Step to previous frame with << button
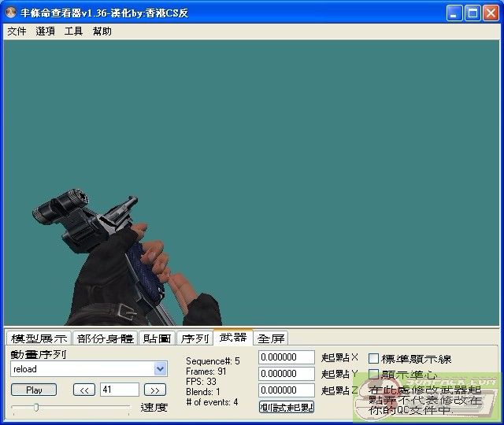 click(x=83, y=390)
